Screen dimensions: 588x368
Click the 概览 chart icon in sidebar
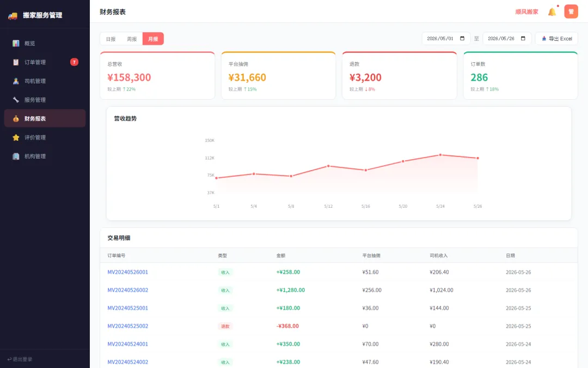point(16,43)
